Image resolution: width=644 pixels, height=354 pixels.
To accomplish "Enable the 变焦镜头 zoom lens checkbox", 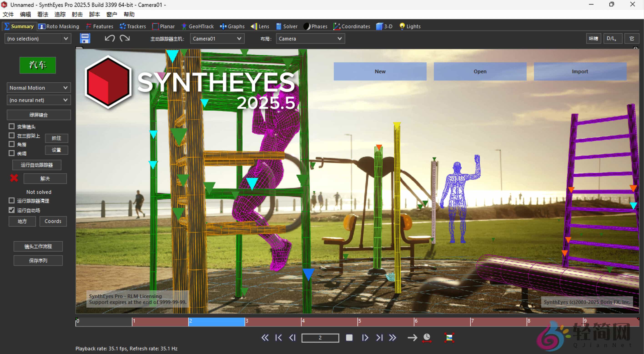I will point(12,126).
